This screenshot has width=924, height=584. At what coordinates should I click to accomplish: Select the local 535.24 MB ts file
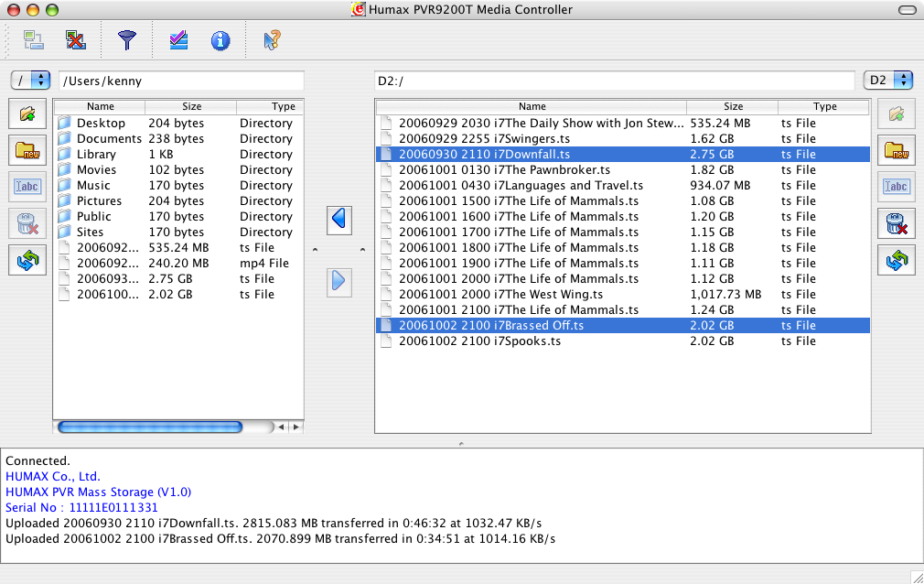[x=179, y=248]
